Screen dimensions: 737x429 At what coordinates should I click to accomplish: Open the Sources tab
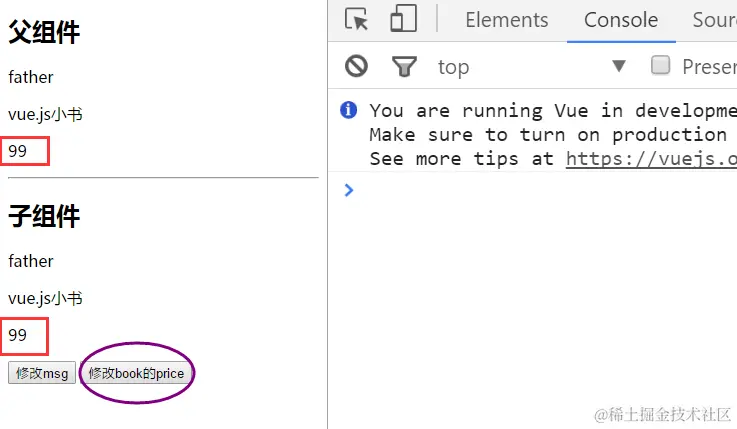[714, 20]
